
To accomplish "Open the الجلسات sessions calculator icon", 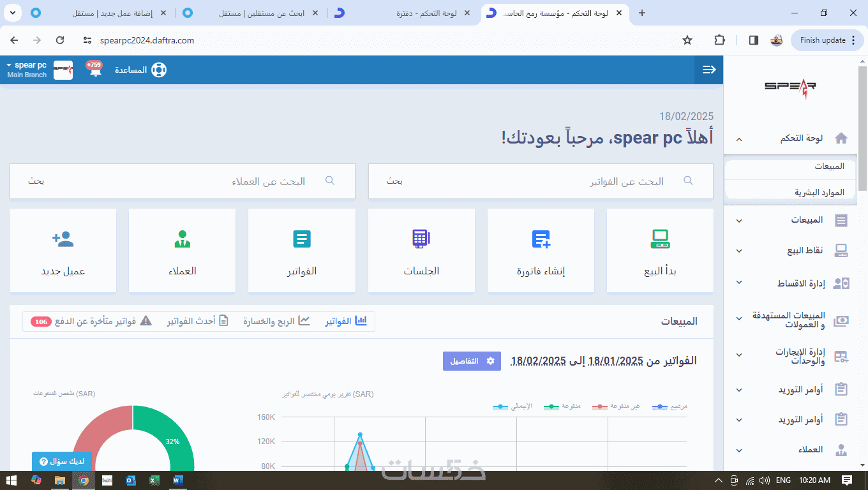I will pyautogui.click(x=421, y=239).
